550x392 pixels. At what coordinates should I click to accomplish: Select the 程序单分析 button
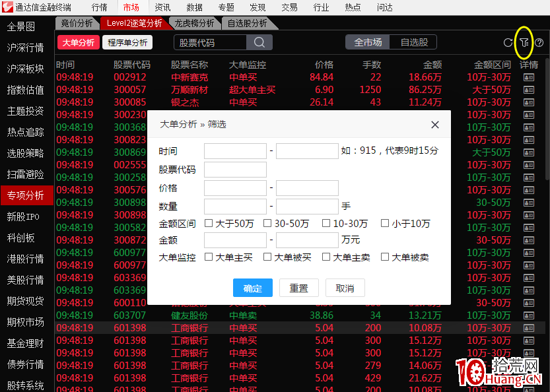click(127, 42)
